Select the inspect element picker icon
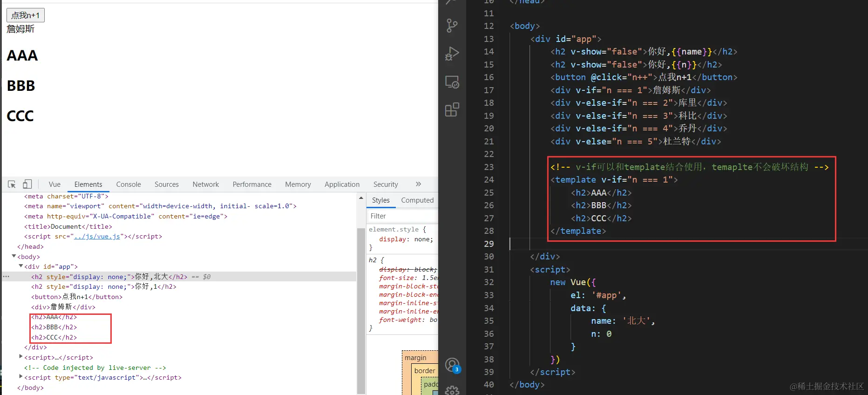 (x=12, y=184)
